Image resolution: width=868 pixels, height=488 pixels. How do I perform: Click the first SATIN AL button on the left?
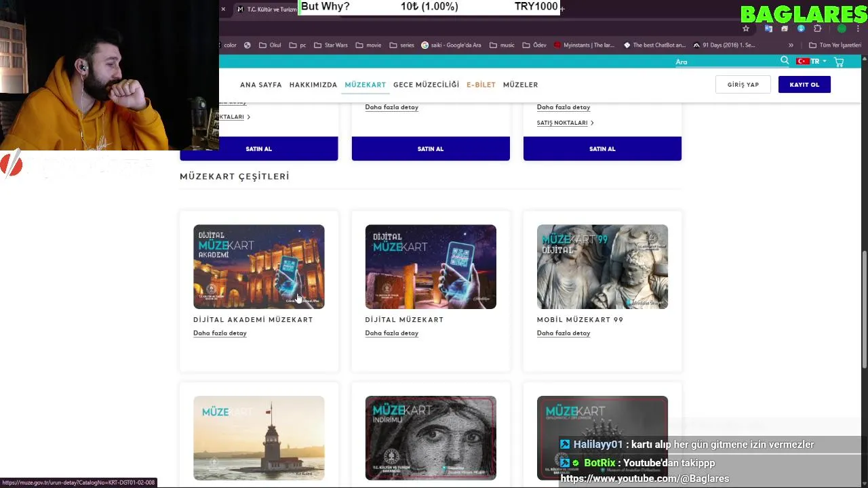click(x=258, y=148)
